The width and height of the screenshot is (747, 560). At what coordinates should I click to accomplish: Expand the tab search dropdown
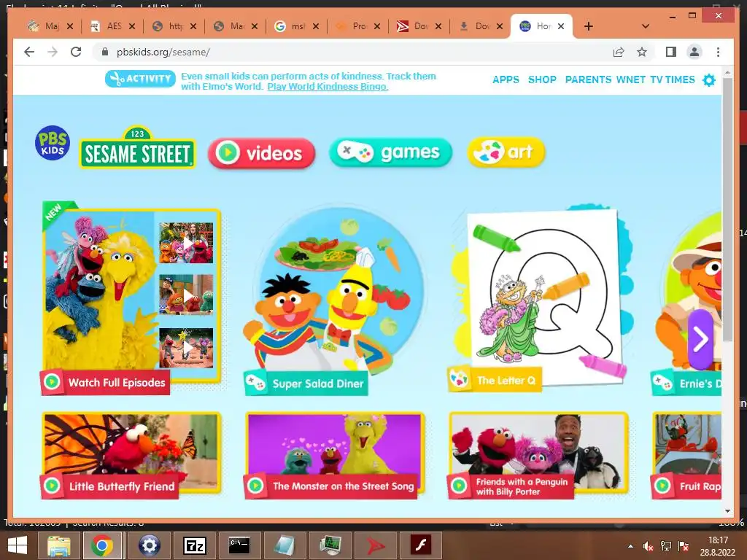point(646,26)
